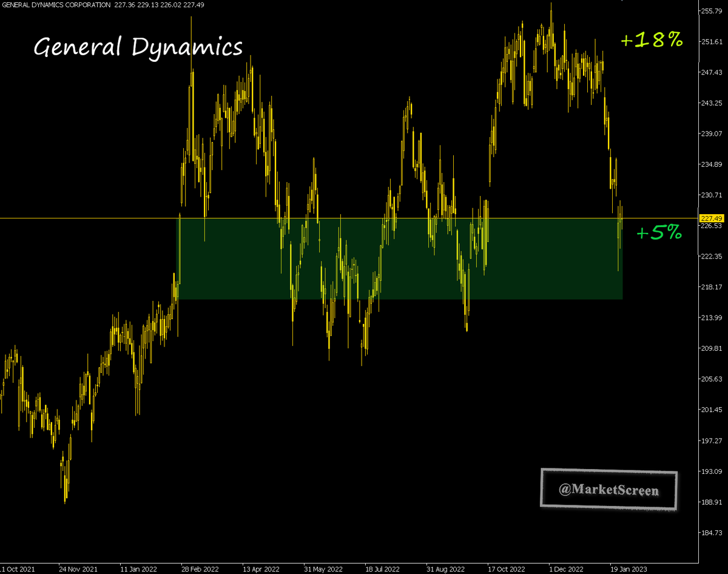
Task: Click price axis value 251.61
Action: click(x=712, y=42)
